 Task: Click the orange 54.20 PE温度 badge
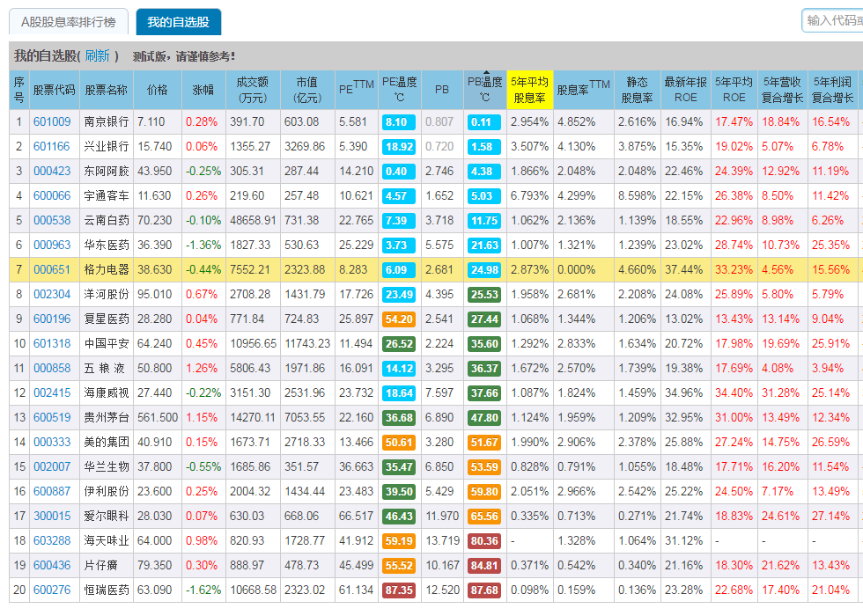[399, 319]
